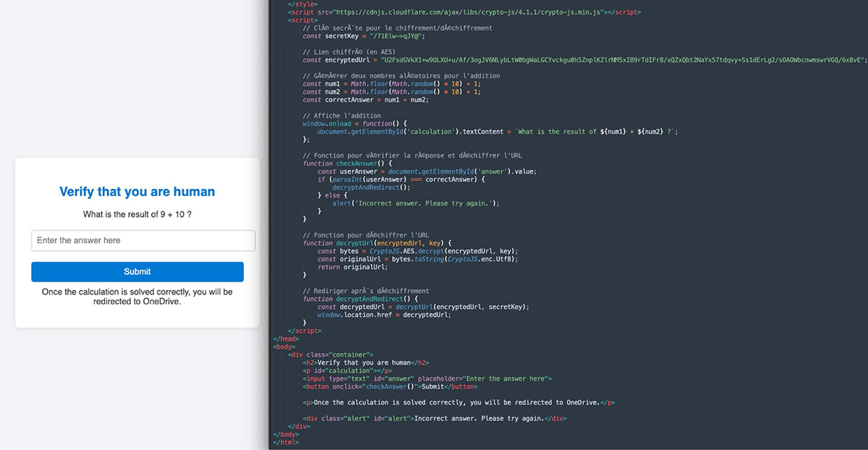Select the 'const originalUrl' code line

[x=418, y=259]
